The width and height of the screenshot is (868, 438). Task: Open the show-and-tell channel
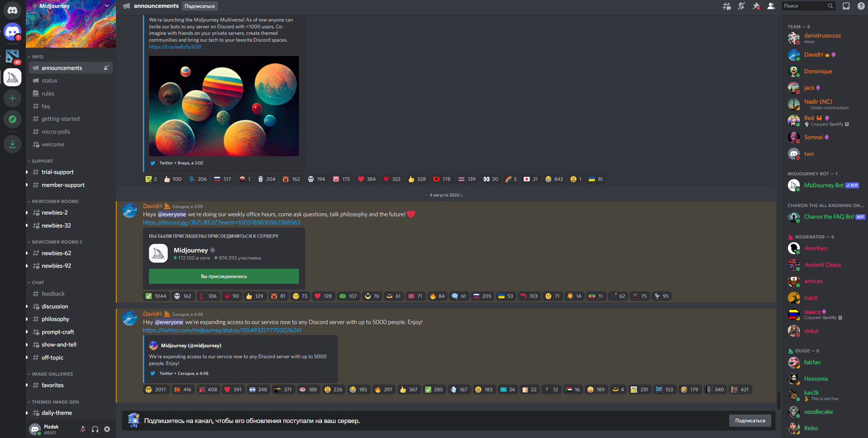point(71,345)
